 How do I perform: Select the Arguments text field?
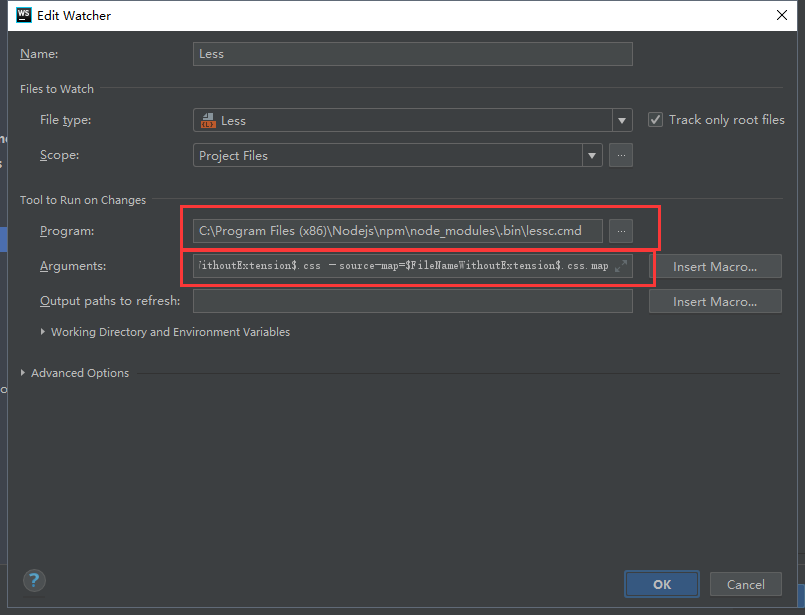click(400, 265)
